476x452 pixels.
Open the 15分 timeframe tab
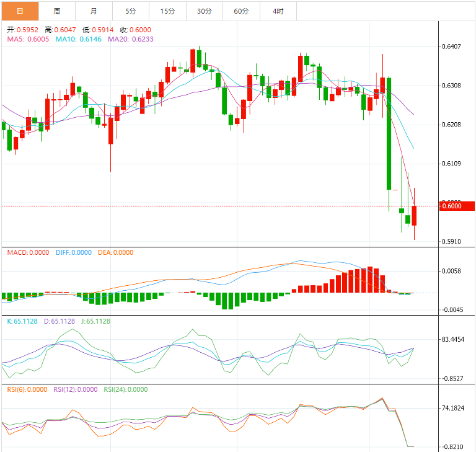point(167,11)
